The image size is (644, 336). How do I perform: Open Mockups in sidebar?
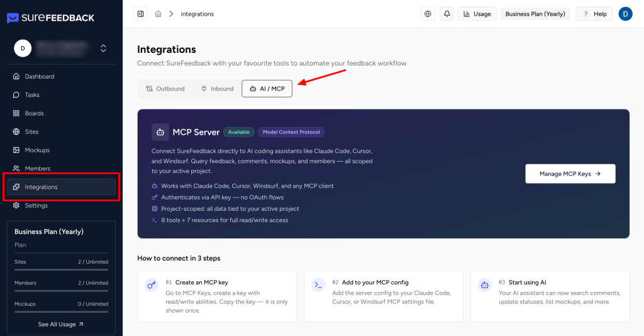[x=61, y=150]
